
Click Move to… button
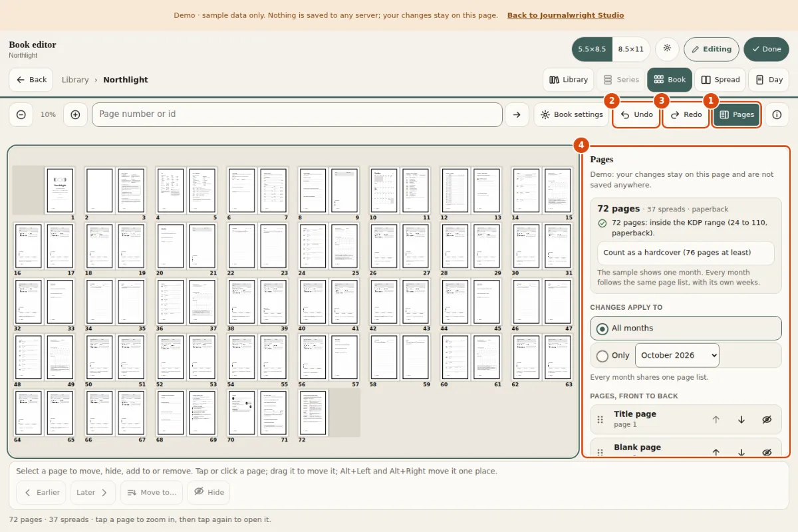point(152,493)
